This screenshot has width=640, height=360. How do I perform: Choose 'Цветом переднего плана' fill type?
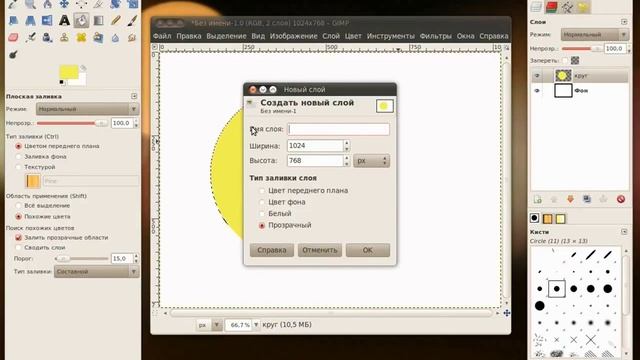[18, 146]
